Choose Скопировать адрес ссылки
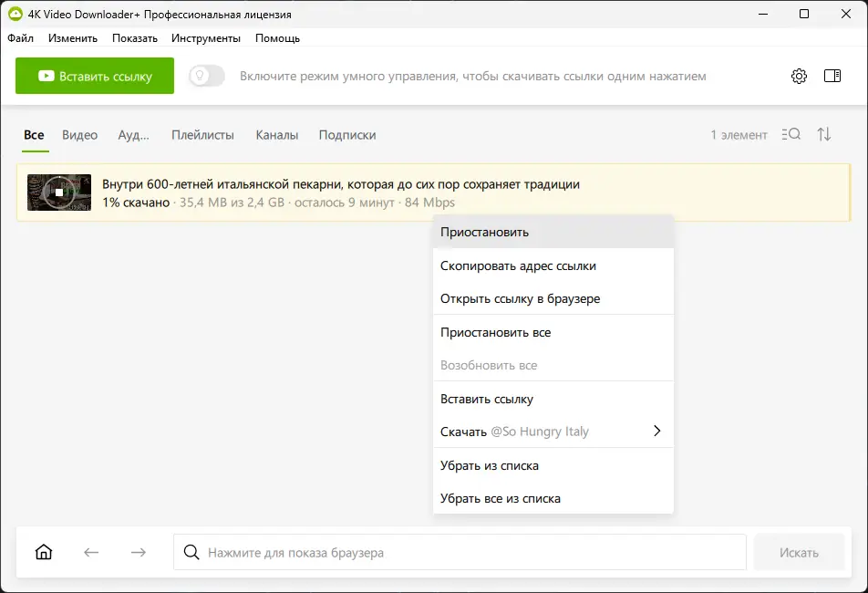Screen dimensions: 868x593 518,266
